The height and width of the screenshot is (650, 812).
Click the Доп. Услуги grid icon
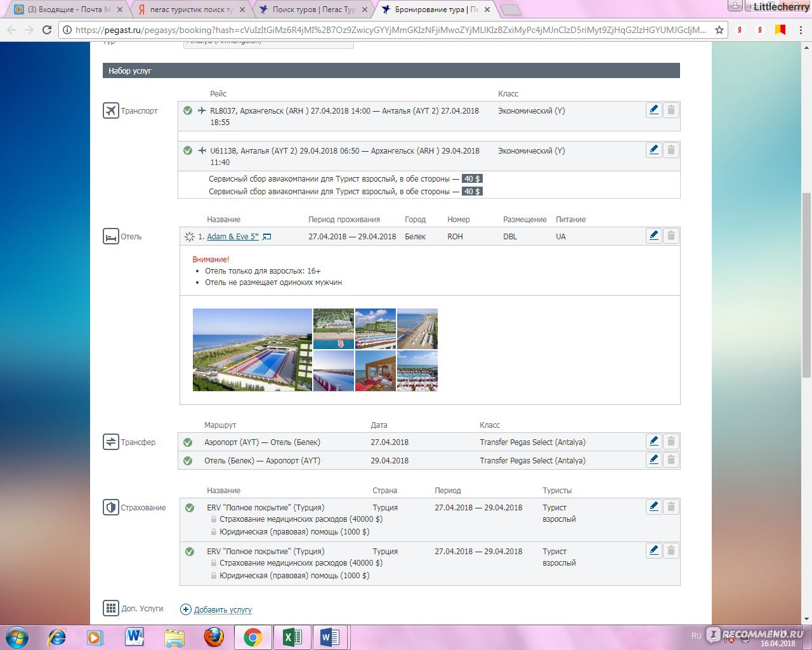(x=111, y=608)
